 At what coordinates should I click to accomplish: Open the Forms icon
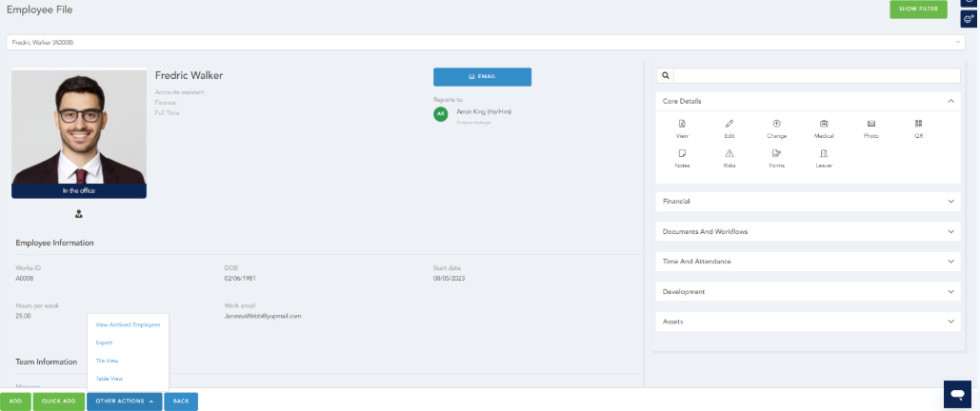click(776, 154)
